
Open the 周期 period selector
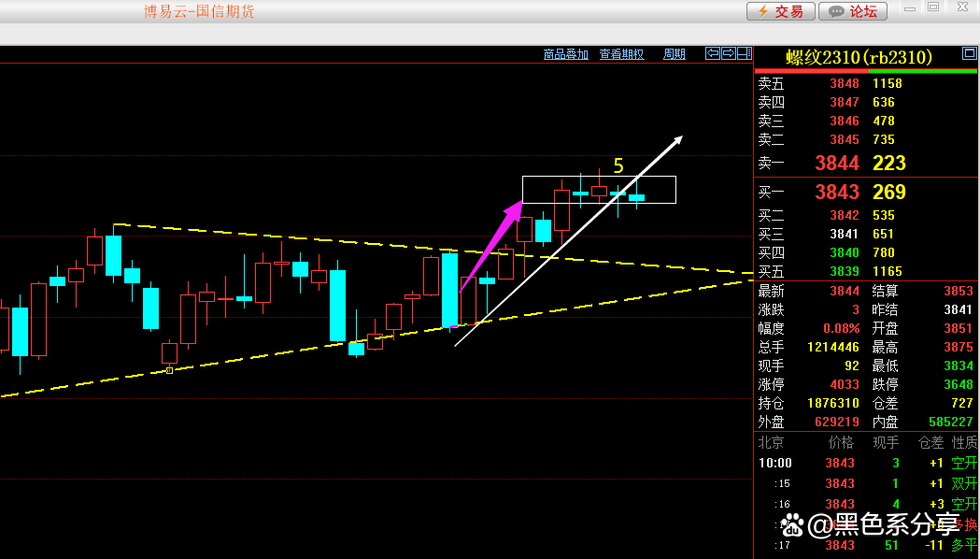tap(674, 55)
